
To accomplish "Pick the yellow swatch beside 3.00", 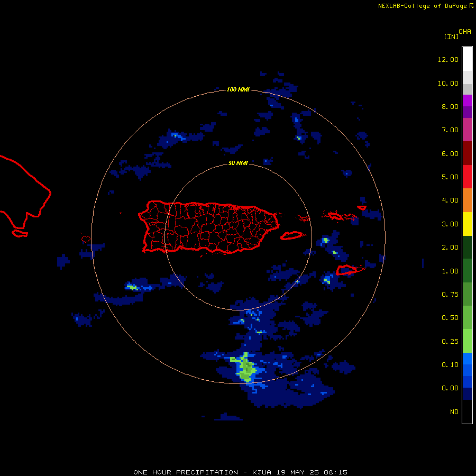I will tap(467, 224).
